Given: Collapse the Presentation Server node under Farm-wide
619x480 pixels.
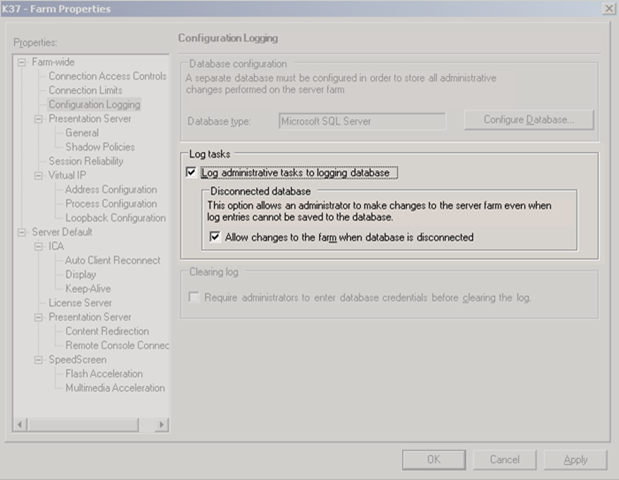Looking at the screenshot, I should click(x=39, y=119).
